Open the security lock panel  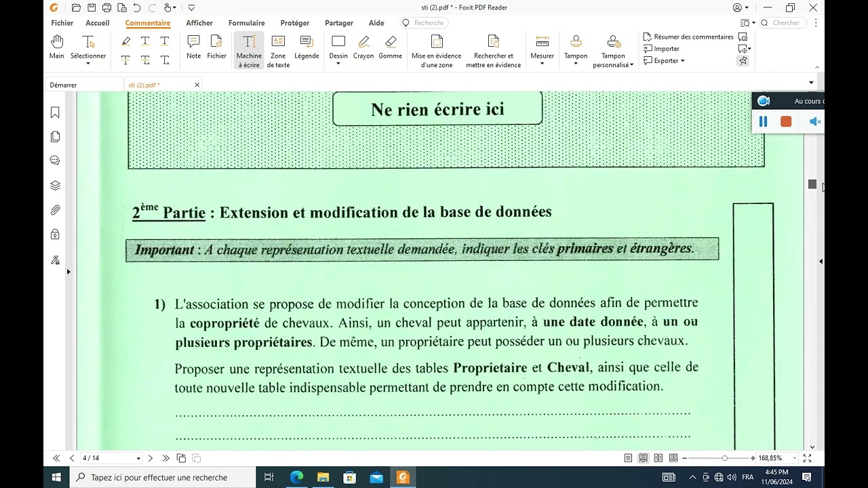55,235
